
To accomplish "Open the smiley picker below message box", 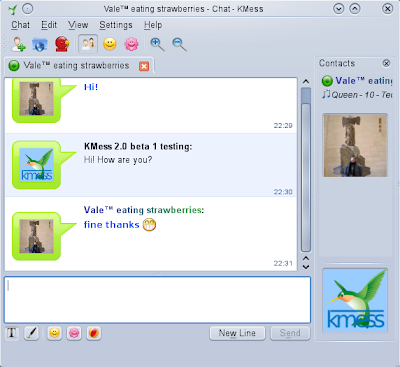I will (x=55, y=333).
